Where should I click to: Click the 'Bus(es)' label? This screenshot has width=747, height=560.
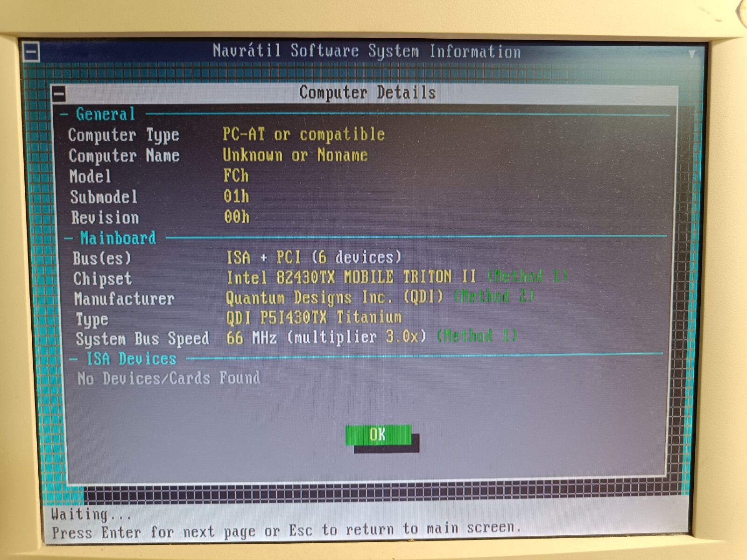[102, 259]
